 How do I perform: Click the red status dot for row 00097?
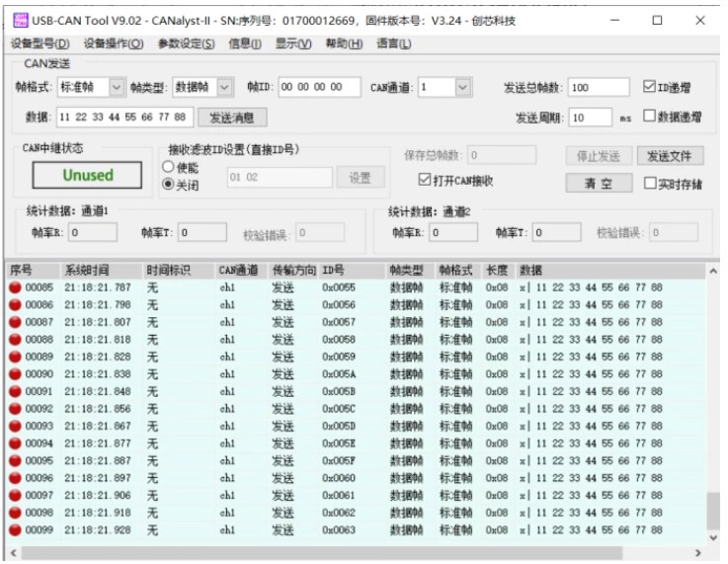point(15,495)
